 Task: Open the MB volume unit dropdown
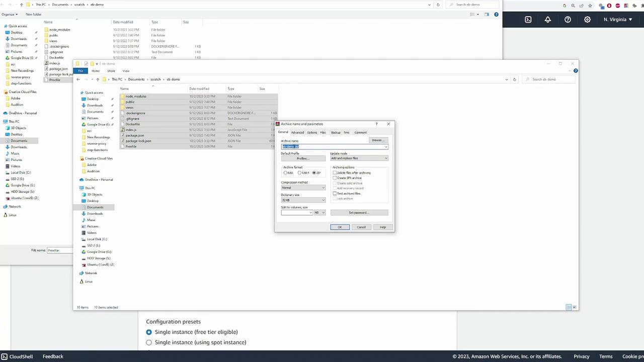[x=320, y=213]
